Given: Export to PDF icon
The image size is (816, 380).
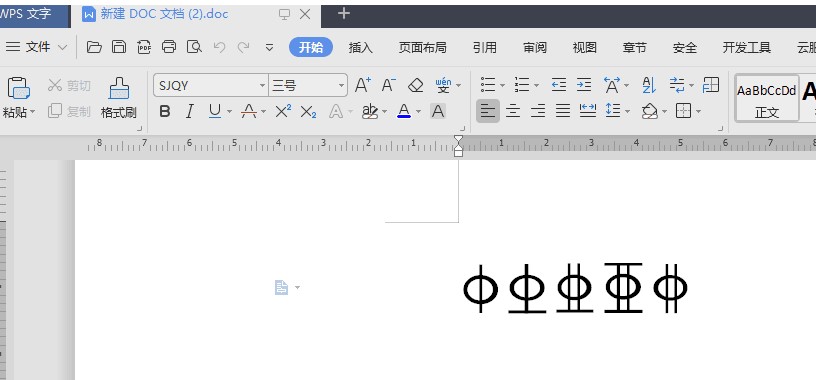Looking at the screenshot, I should [x=144, y=47].
